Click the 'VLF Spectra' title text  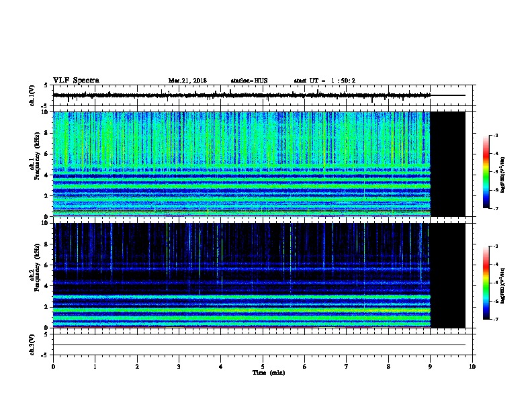pos(76,81)
